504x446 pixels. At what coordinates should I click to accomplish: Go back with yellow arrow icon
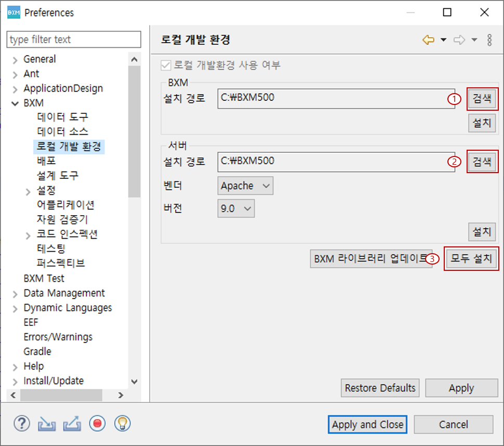(429, 40)
